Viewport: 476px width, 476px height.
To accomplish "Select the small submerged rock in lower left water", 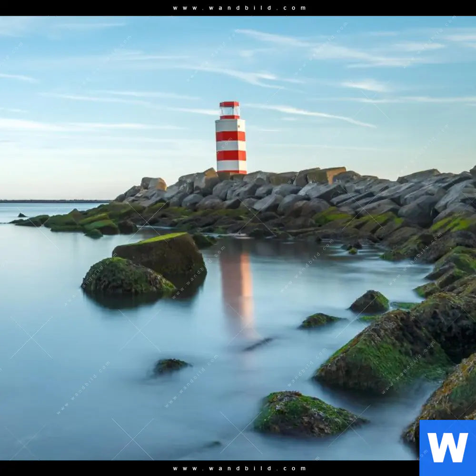I will click(170, 366).
